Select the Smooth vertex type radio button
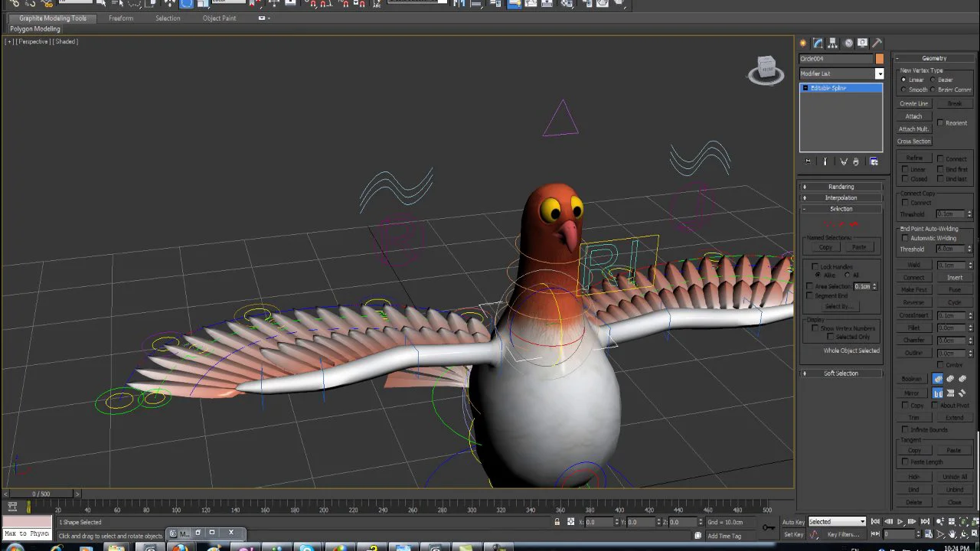Viewport: 980px width, 551px height. [x=904, y=90]
